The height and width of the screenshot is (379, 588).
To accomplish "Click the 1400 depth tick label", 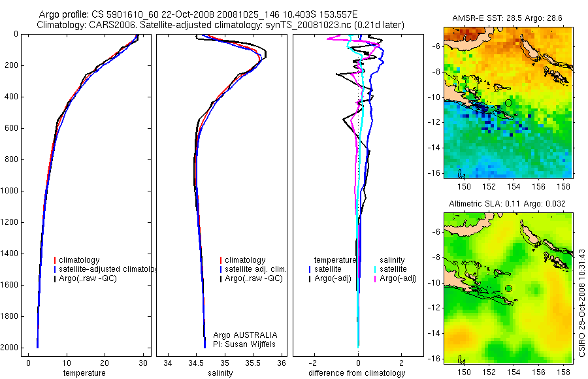I will point(10,254).
